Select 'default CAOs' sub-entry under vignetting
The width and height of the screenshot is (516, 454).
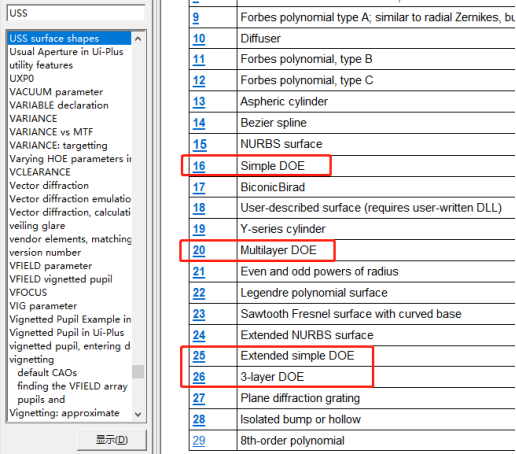[x=47, y=373]
